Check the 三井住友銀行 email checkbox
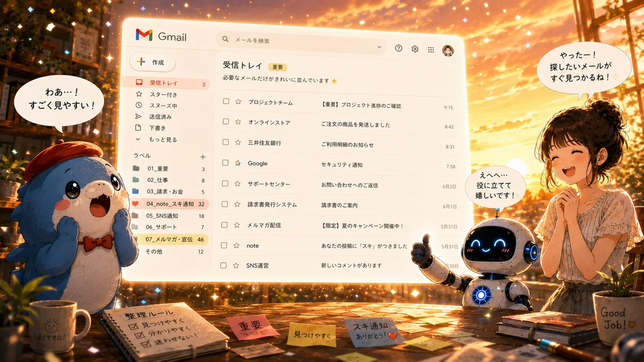 (225, 142)
